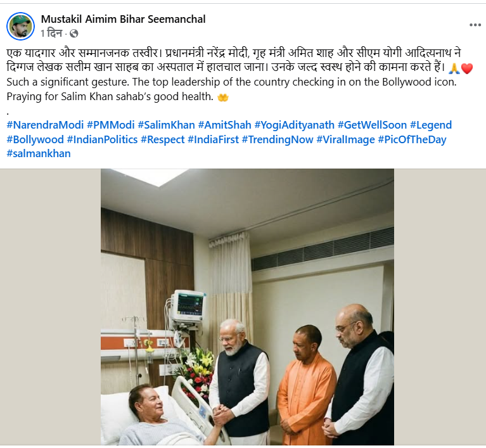This screenshot has height=448, width=486.
Task: Click the globe public-audience icon
Action: pos(74,34)
